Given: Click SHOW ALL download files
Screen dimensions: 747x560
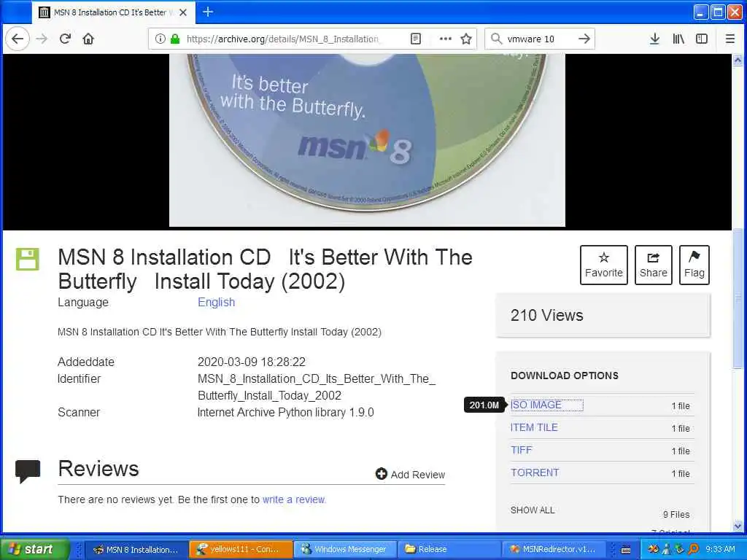Looking at the screenshot, I should tap(532, 510).
